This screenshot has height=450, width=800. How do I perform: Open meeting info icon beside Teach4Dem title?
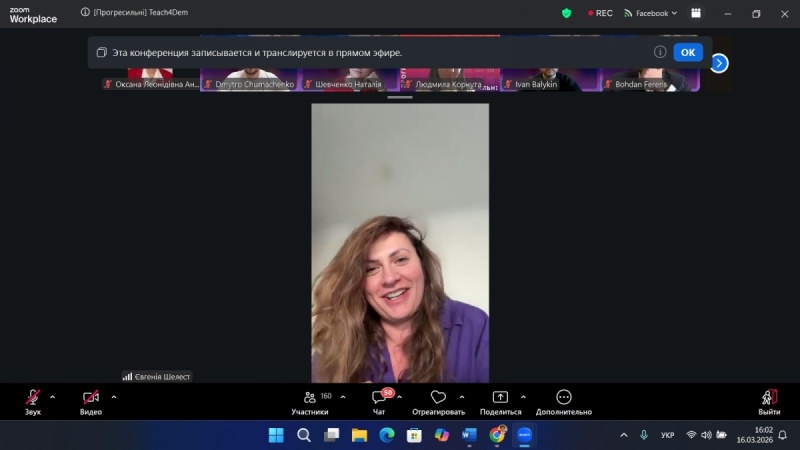coord(85,13)
